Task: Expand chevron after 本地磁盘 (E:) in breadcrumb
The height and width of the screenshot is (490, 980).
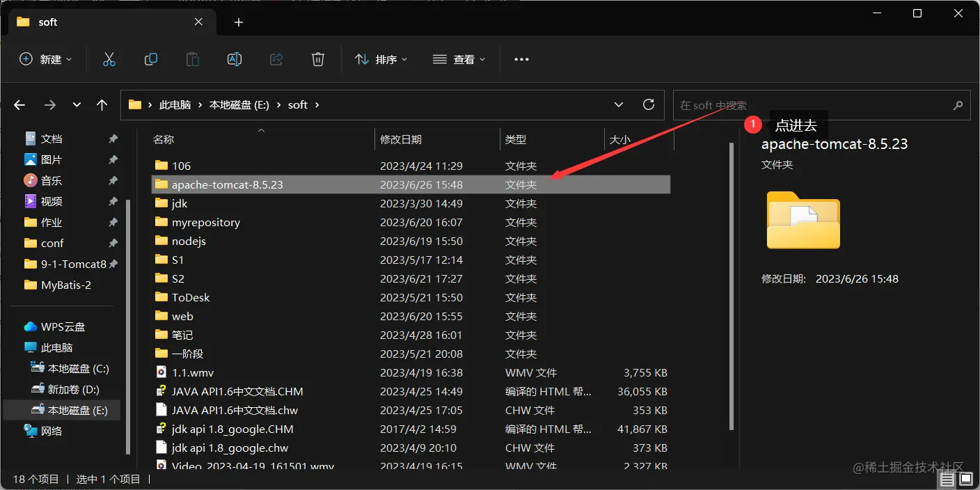Action: pyautogui.click(x=278, y=105)
